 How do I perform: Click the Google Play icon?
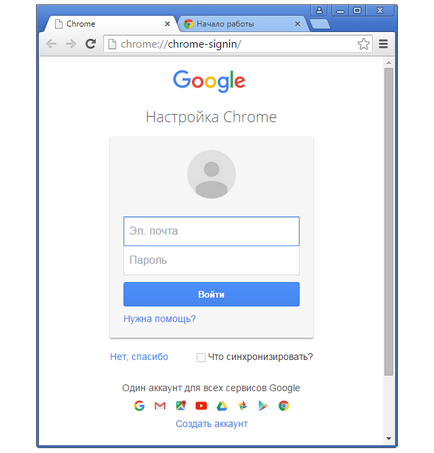pos(263,406)
